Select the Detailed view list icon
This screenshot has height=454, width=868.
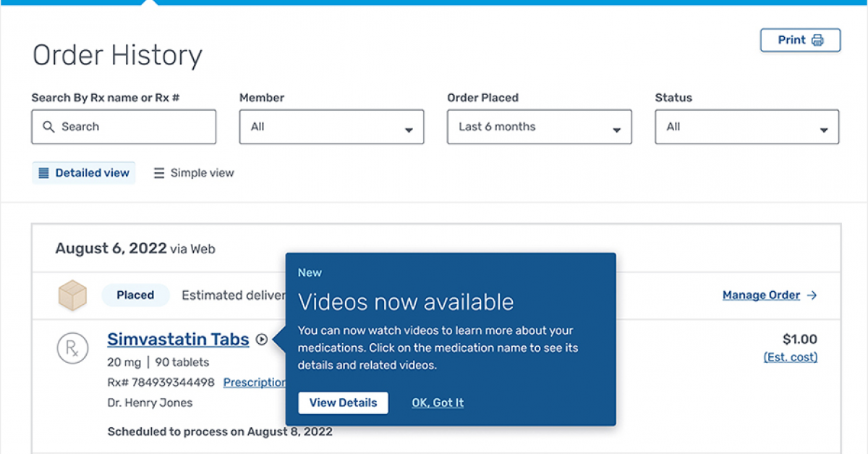click(42, 172)
